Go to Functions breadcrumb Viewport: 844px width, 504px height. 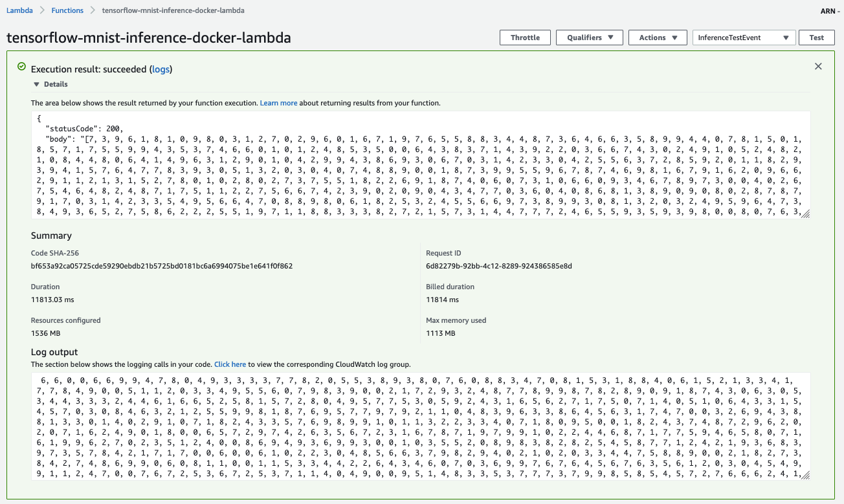point(67,10)
